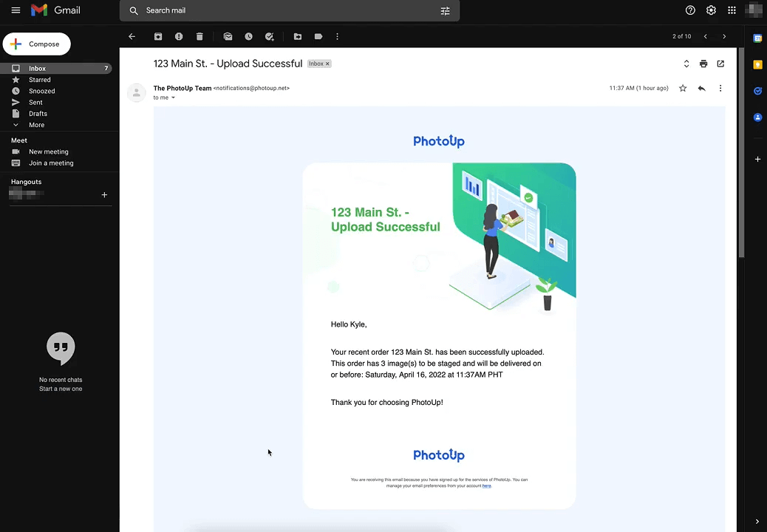Compose a new email
This screenshot has height=532, width=767.
coord(37,44)
